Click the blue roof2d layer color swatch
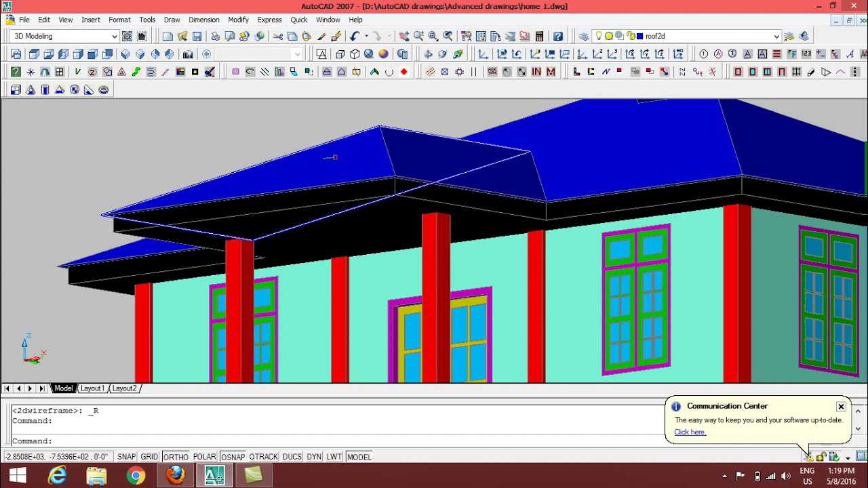 [x=639, y=37]
